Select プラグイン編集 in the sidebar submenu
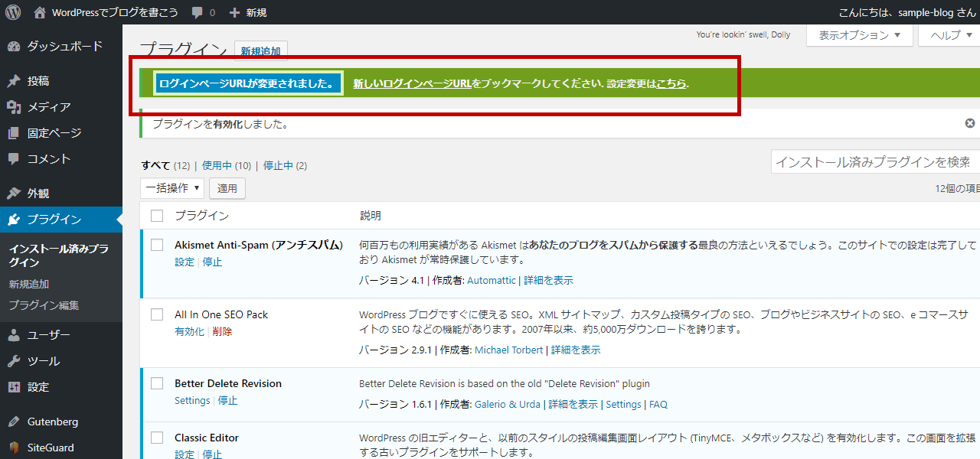The image size is (980, 459). click(x=44, y=305)
